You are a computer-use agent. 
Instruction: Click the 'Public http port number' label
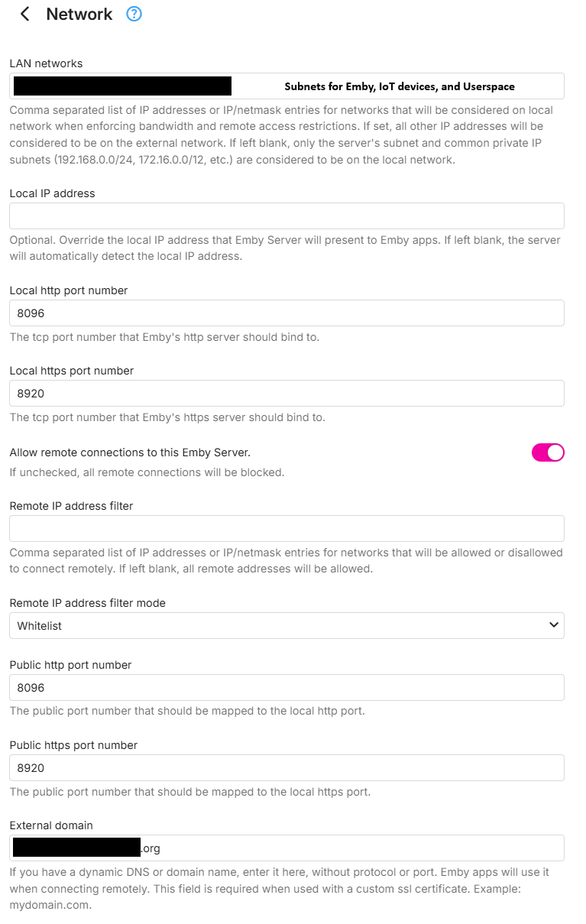[x=70, y=665]
